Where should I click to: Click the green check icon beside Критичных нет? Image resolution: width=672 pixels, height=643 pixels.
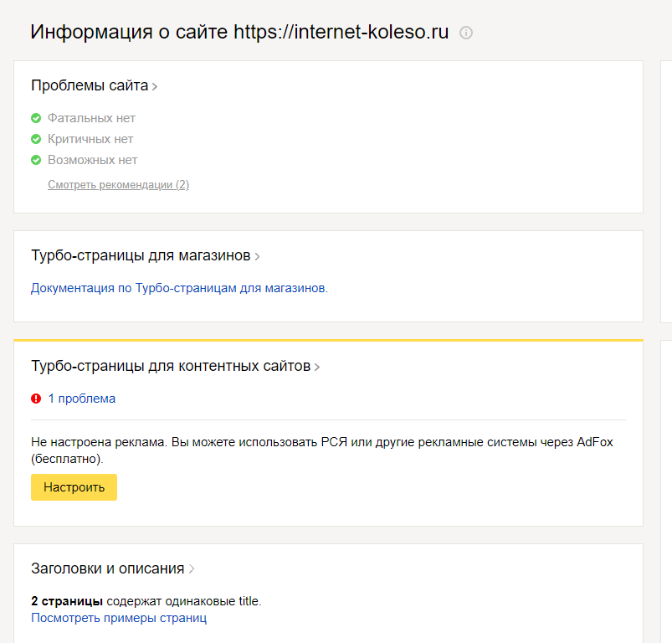pos(36,139)
